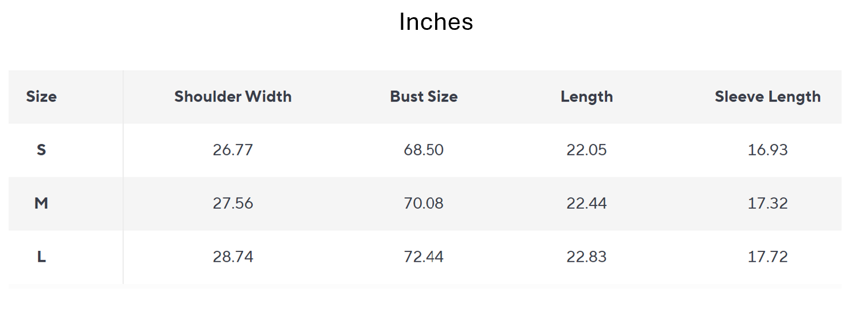The image size is (868, 310).
Task: Click sleeve length value 16.93
Action: click(x=767, y=150)
